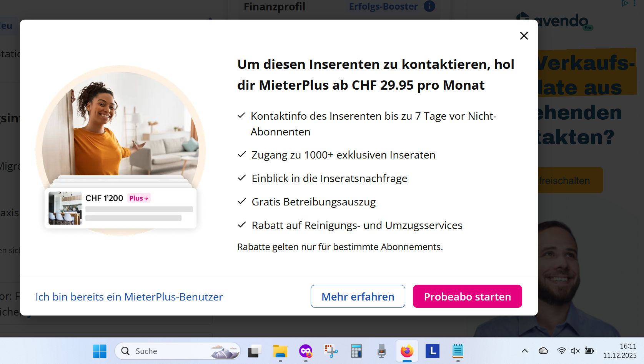Screen dimensions: 644x364
Task: Click 'Rabatte gelten nur für bestimmte Abonnements' note
Action: [x=340, y=247]
